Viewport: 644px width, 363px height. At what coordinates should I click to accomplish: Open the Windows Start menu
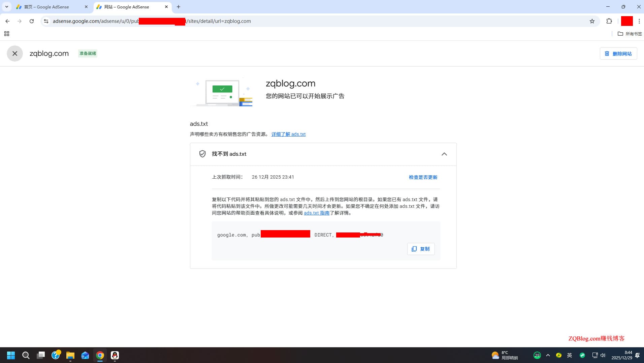[11, 355]
